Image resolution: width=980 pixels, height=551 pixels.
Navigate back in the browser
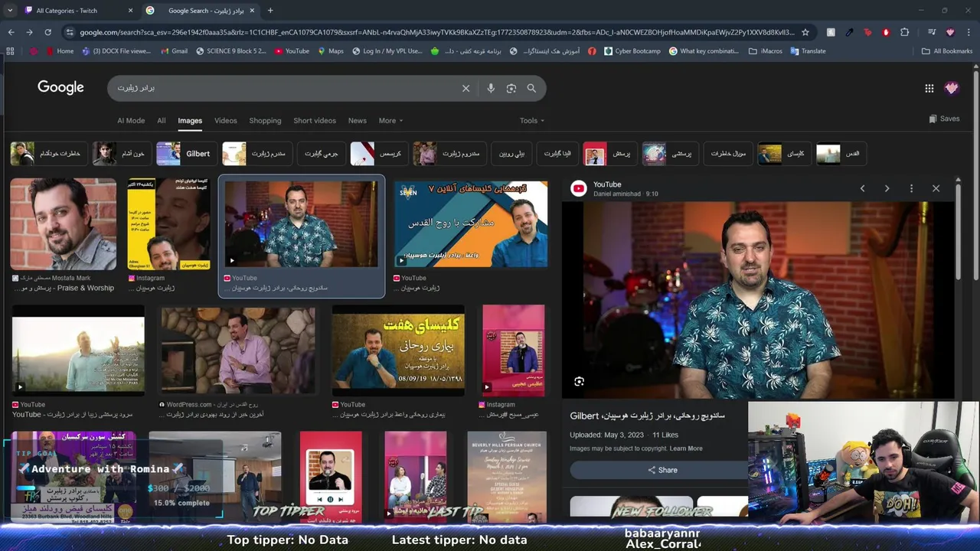11,32
